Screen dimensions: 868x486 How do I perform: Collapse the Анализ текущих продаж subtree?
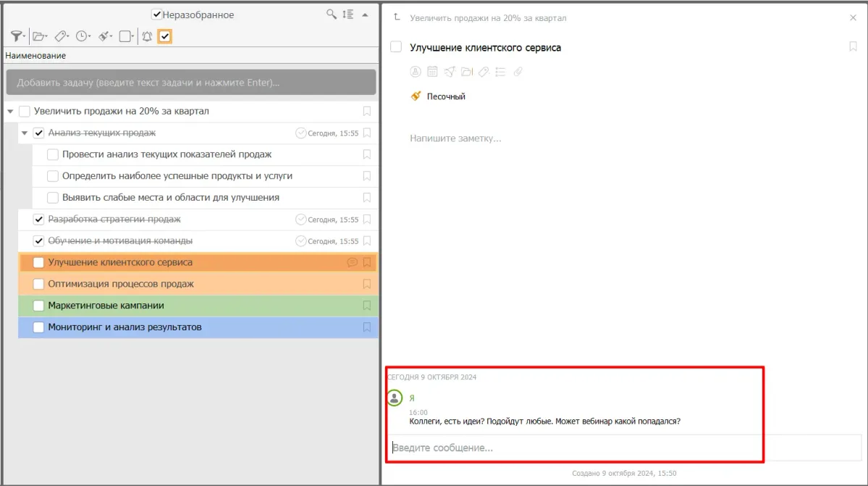pos(25,133)
